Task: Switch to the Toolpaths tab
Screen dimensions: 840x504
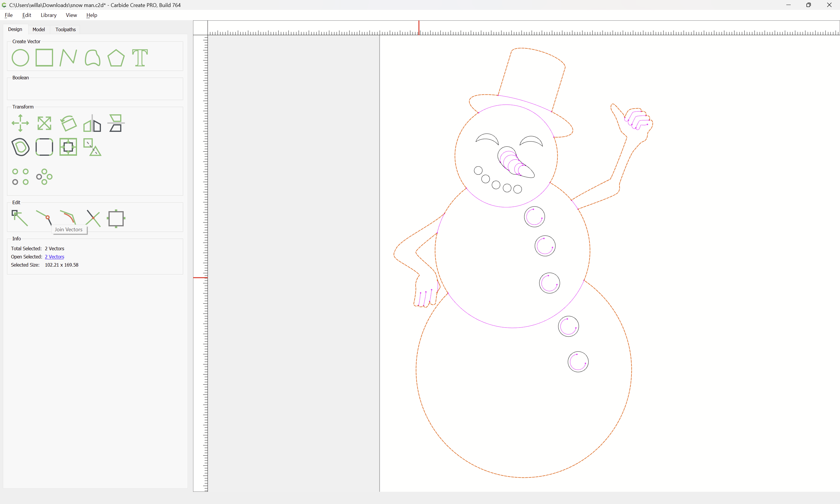Action: coord(66,29)
